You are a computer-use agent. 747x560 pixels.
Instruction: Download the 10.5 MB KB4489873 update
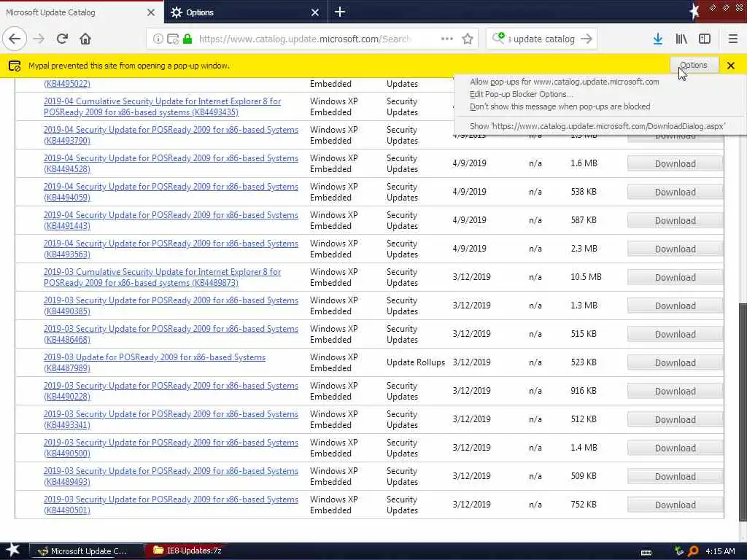click(x=675, y=277)
